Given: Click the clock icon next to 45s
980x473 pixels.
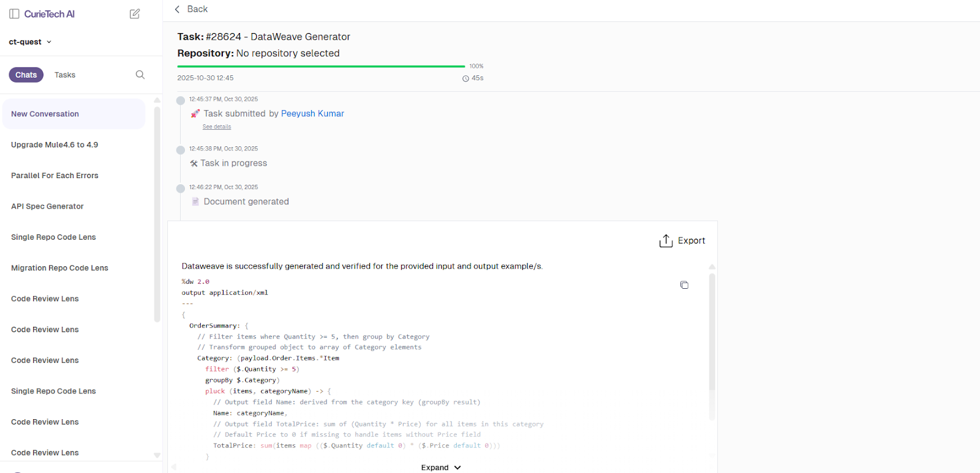Looking at the screenshot, I should pyautogui.click(x=466, y=78).
